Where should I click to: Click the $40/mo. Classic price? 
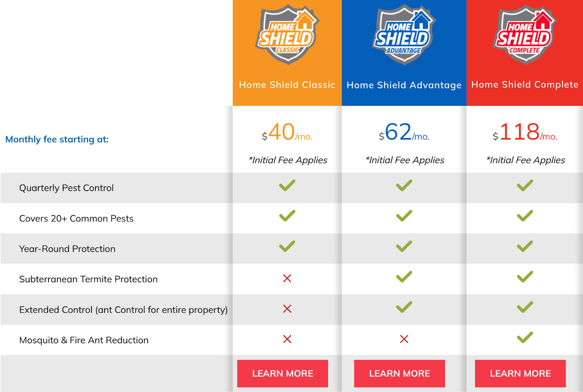(x=287, y=133)
